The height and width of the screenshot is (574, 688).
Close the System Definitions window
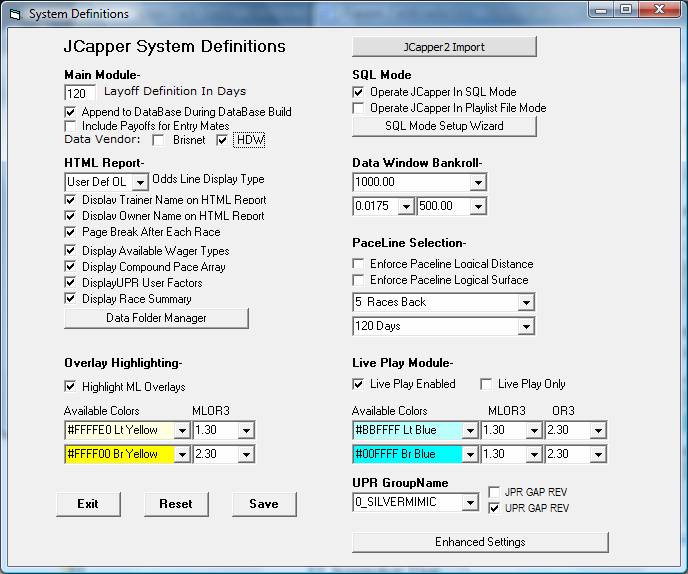pyautogui.click(x=659, y=10)
